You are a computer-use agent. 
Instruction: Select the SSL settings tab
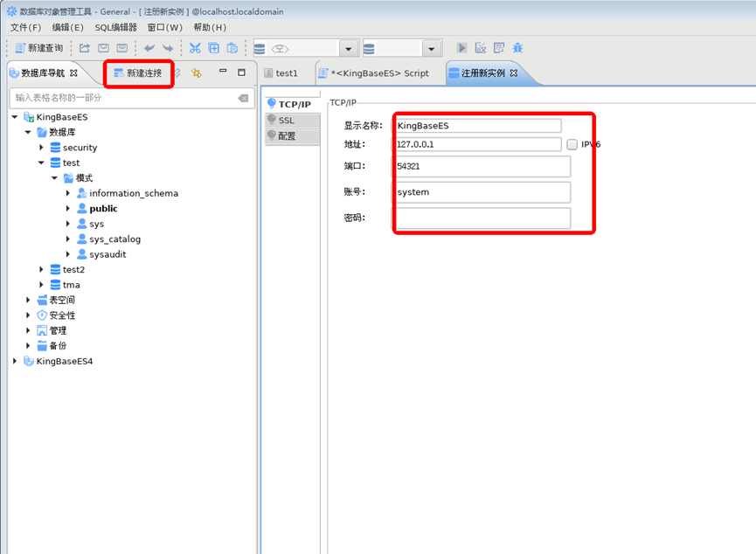(x=293, y=121)
